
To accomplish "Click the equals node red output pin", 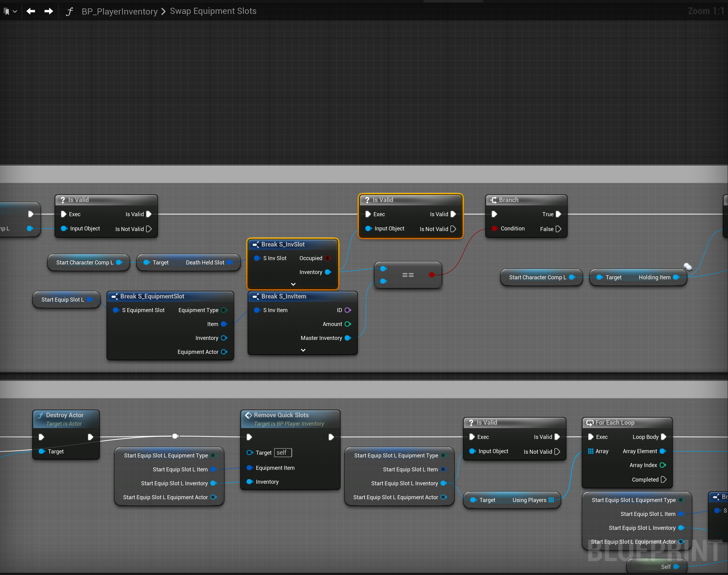I will 432,275.
